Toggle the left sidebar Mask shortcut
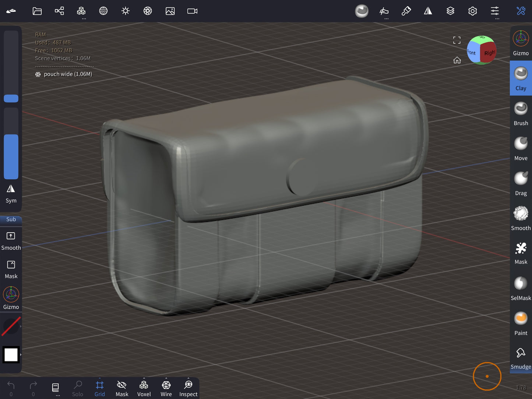The height and width of the screenshot is (399, 532). click(x=11, y=269)
